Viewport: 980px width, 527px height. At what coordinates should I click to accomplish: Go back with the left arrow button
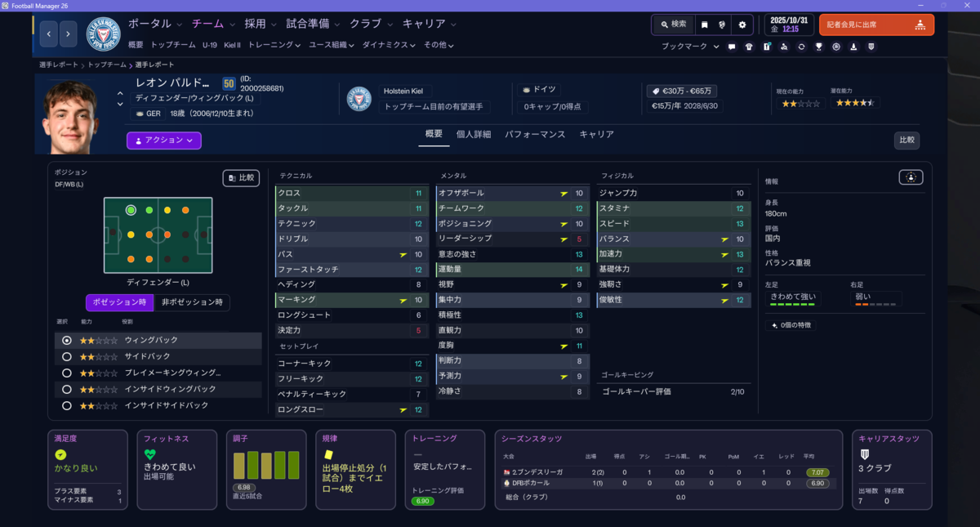pyautogui.click(x=48, y=33)
